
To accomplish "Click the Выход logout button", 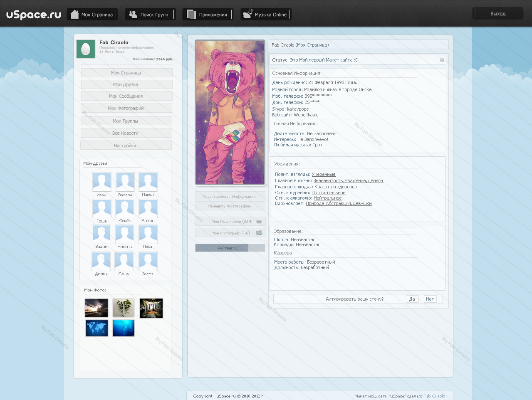I will click(x=498, y=14).
